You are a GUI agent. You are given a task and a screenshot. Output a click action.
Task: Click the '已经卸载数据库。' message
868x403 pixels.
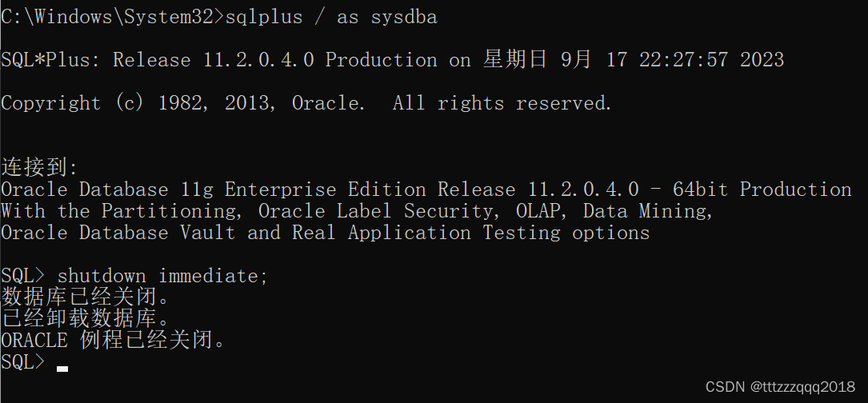[x=86, y=319]
